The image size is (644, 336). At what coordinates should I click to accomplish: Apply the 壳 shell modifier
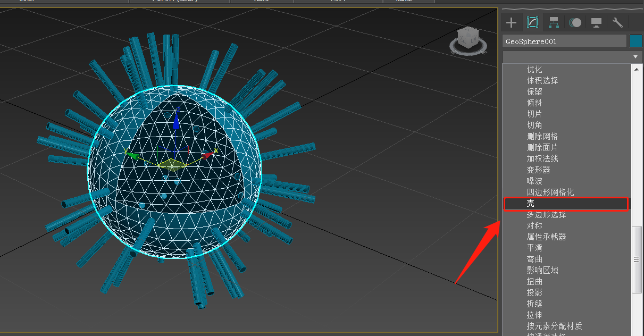(x=566, y=203)
